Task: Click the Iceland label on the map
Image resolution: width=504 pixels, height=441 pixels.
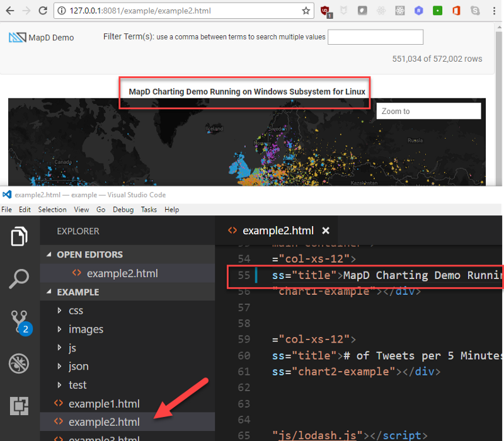Action: 214,129
